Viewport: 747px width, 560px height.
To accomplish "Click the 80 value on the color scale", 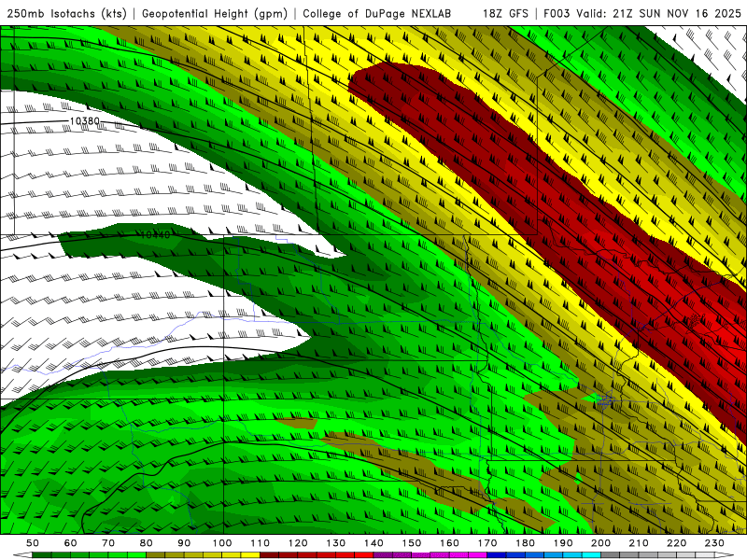I will (147, 543).
